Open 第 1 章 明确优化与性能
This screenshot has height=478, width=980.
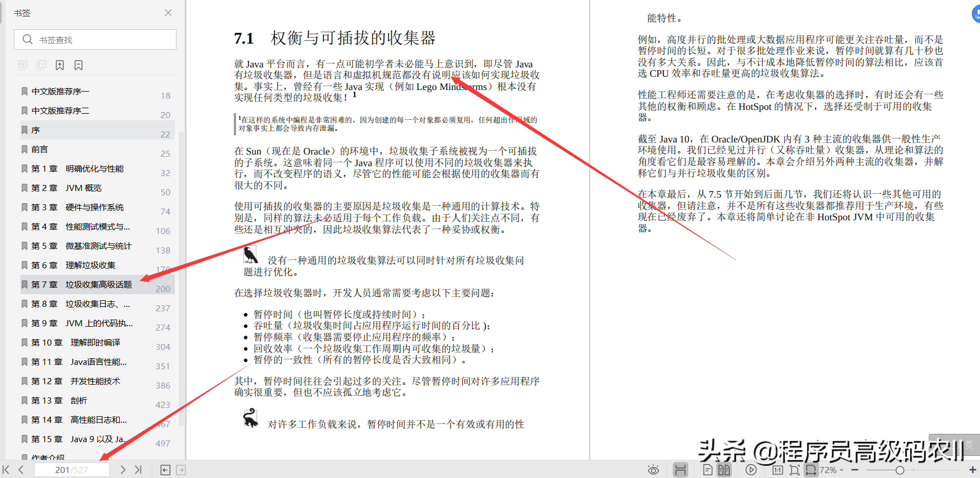point(97,168)
